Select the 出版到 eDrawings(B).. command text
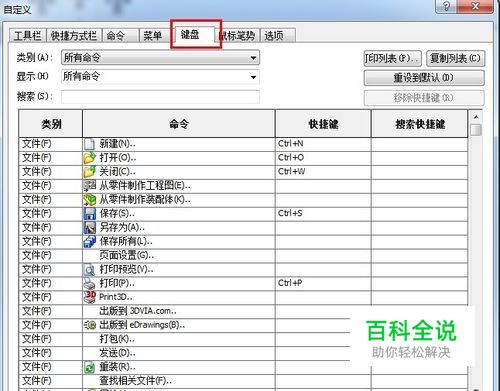500x391 pixels. tap(142, 325)
